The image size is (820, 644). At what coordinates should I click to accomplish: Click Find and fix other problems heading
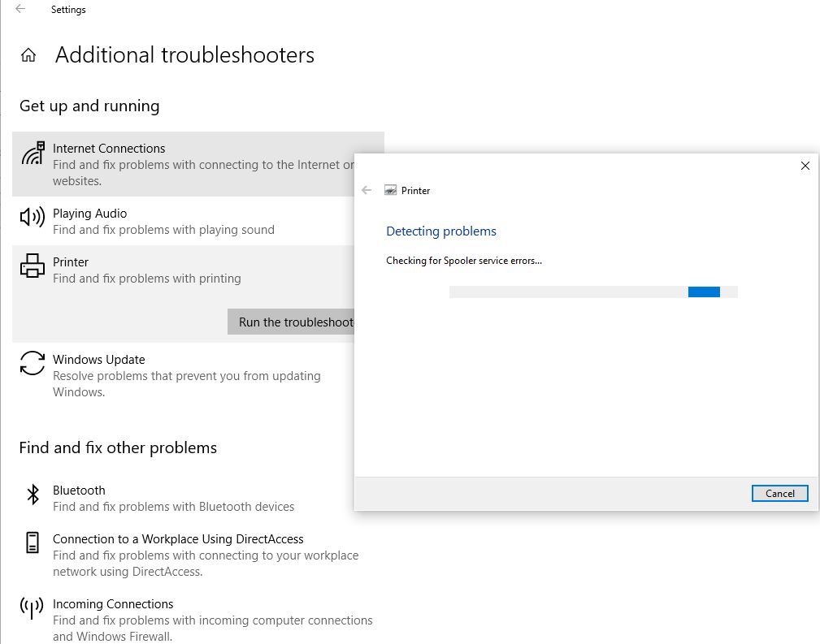click(x=118, y=448)
